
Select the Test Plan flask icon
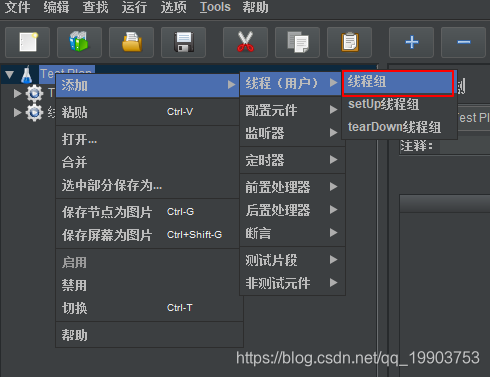(27, 75)
